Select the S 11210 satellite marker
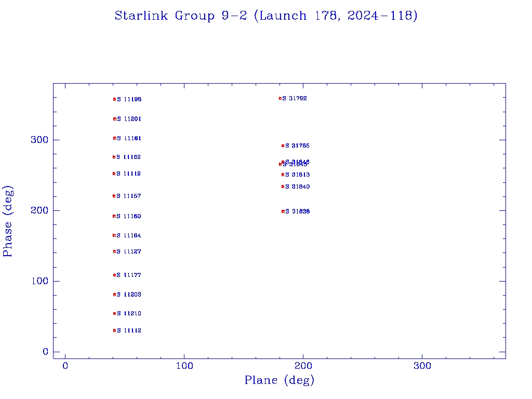The image size is (532, 399). click(x=114, y=313)
